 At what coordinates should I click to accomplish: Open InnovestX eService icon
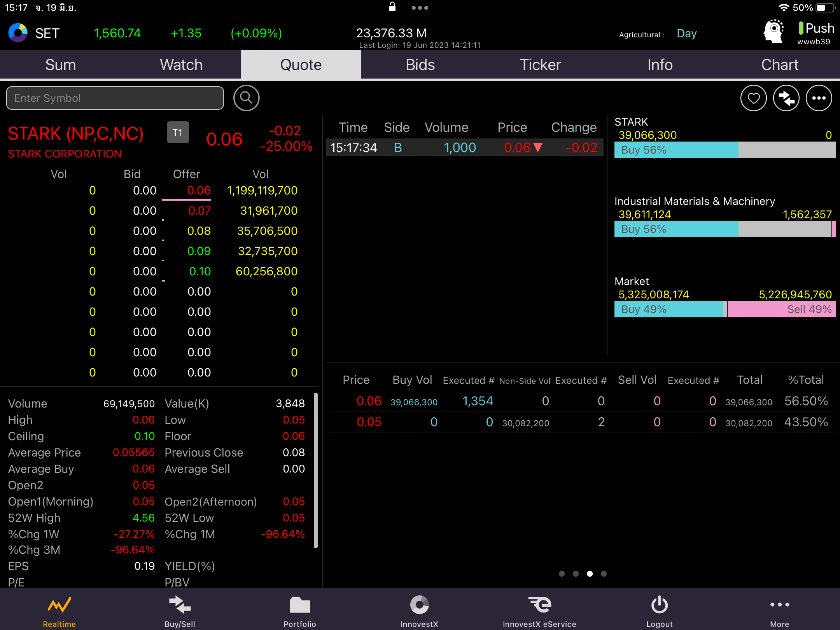[540, 605]
